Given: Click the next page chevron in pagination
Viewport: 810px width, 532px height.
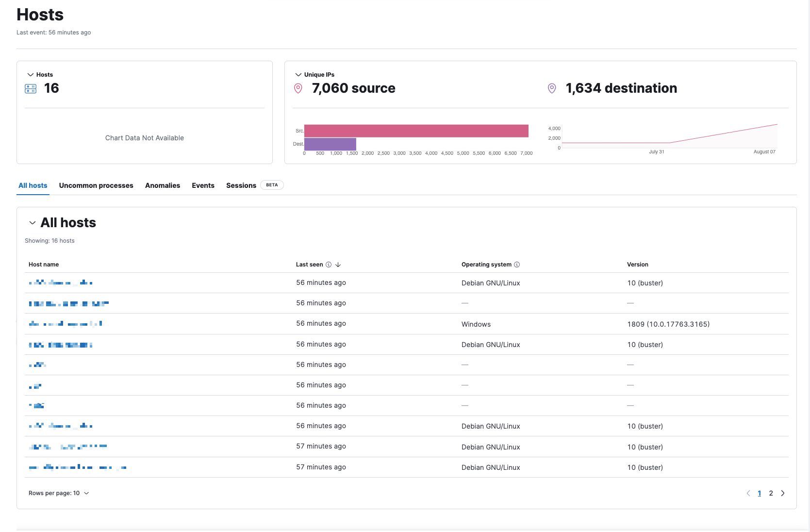Looking at the screenshot, I should pos(783,493).
